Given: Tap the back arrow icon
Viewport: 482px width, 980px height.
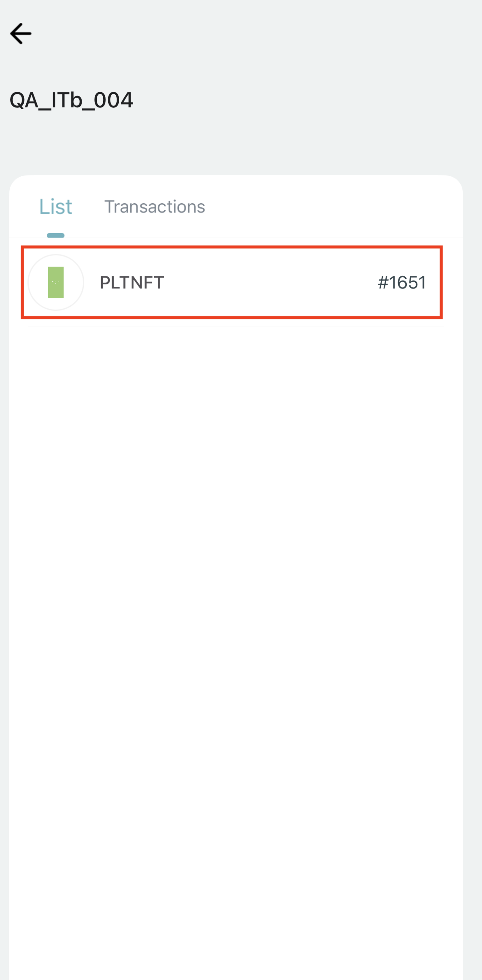Looking at the screenshot, I should click(21, 33).
